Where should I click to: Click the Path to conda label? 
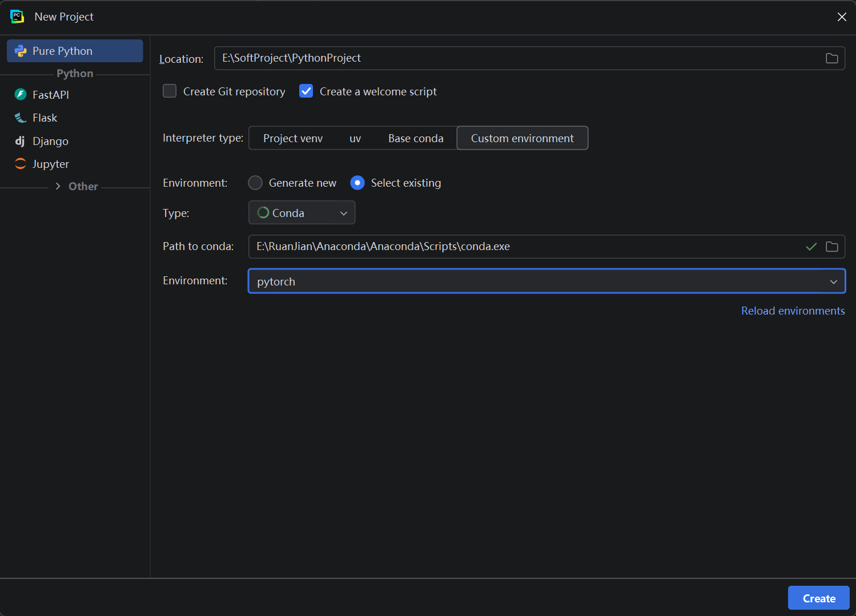pos(198,246)
